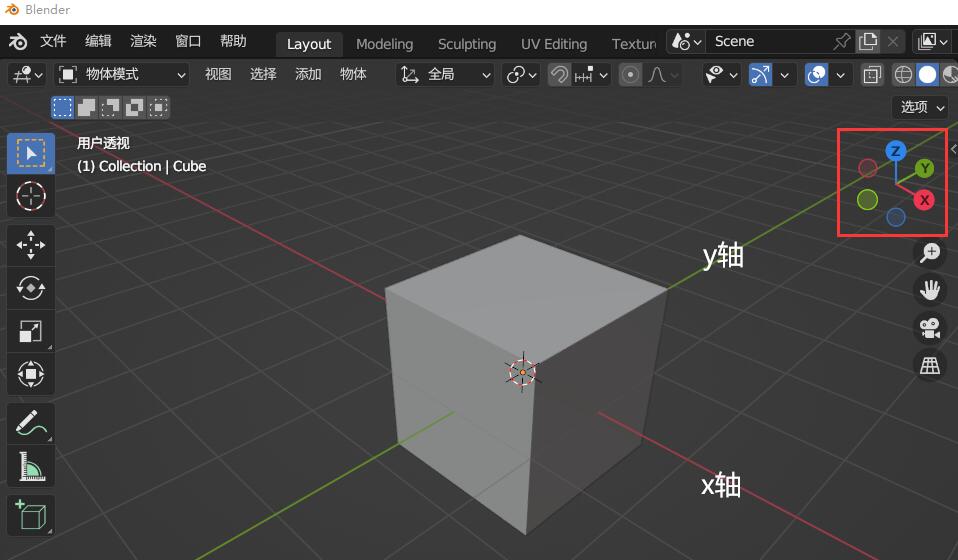Viewport: 958px width, 560px height.
Task: Select the Transform tool
Action: coord(31,374)
